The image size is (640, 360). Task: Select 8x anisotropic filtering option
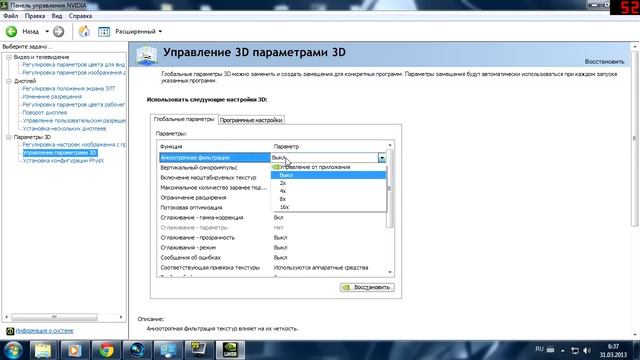click(329, 199)
